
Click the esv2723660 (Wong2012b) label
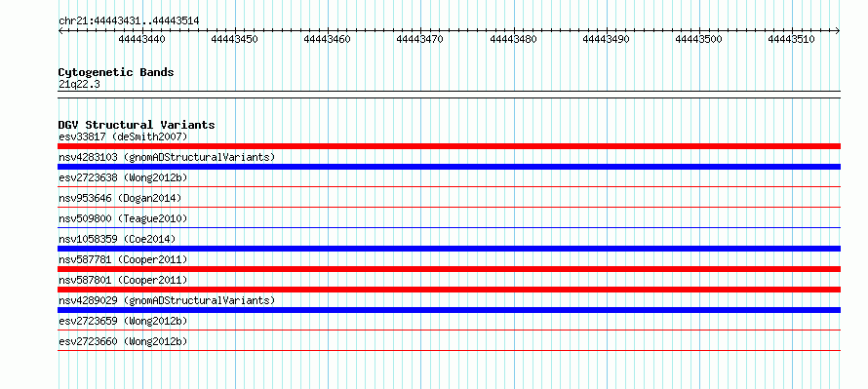pos(123,341)
